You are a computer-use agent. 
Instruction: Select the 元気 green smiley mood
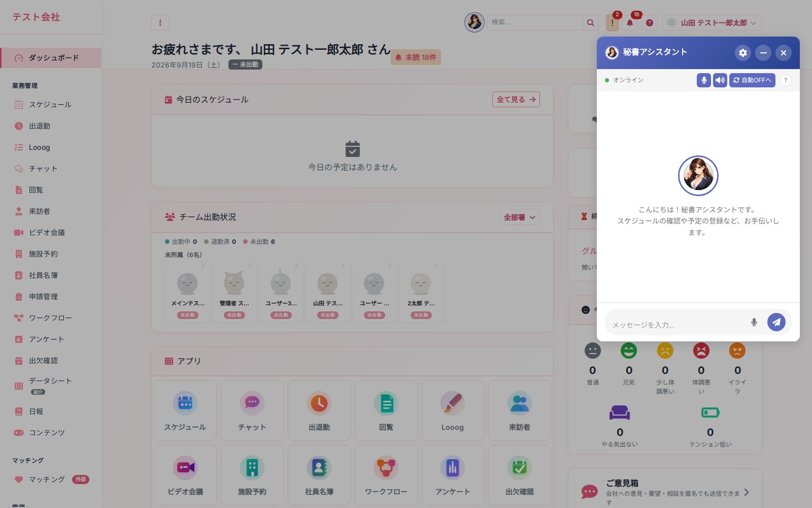click(x=629, y=351)
